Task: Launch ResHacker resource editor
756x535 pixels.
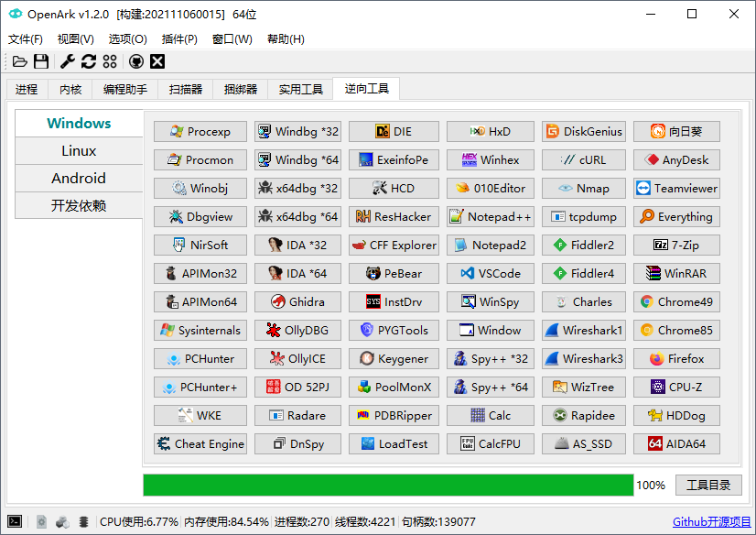Action: point(394,217)
